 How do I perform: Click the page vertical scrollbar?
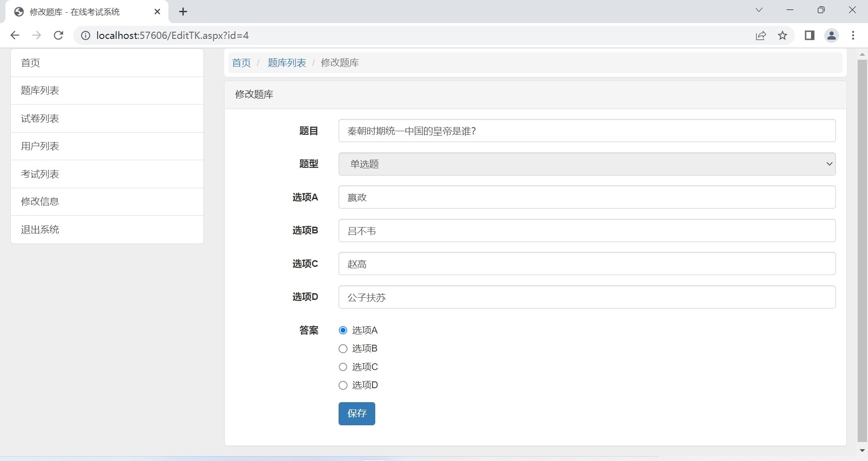(x=862, y=249)
